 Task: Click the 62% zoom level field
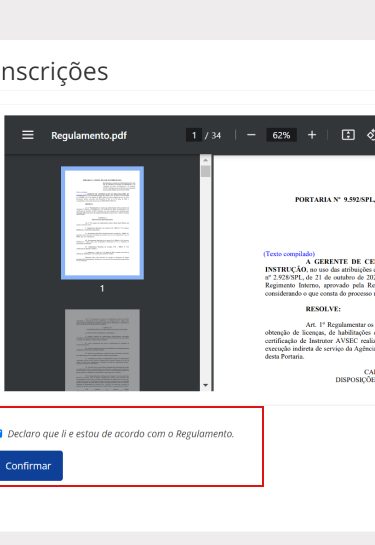click(281, 135)
